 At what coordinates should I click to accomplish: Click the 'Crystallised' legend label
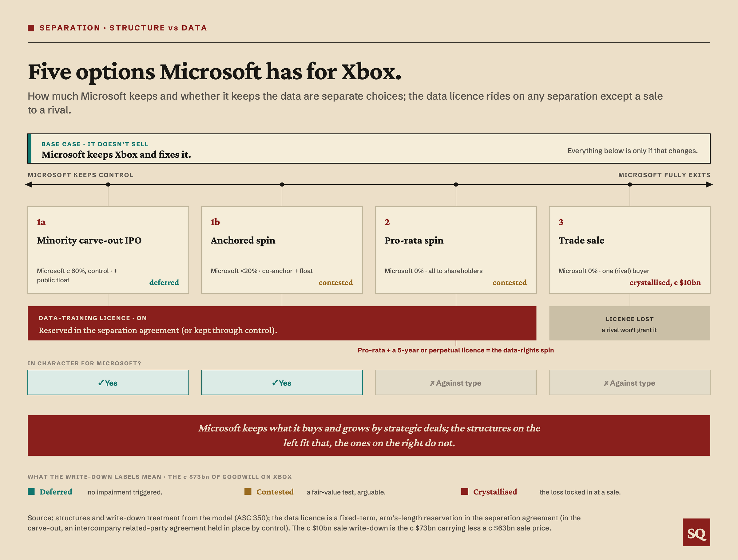(x=495, y=492)
